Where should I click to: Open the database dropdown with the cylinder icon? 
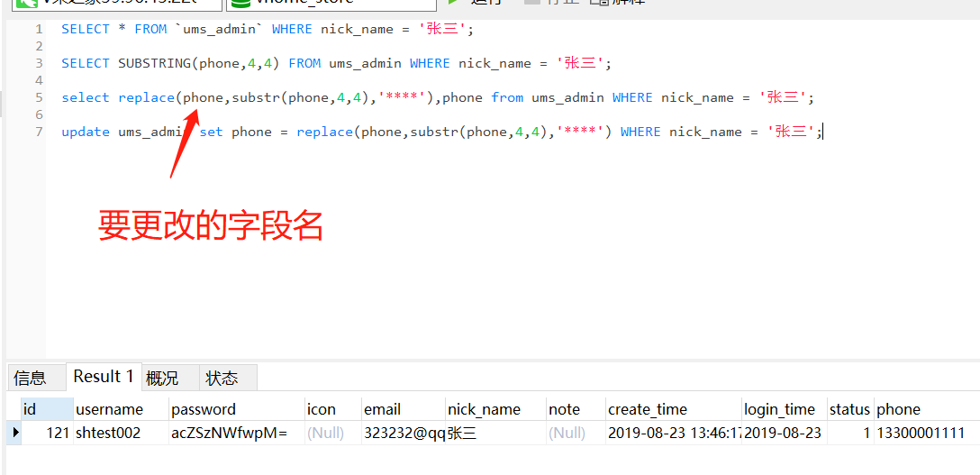coord(331,5)
